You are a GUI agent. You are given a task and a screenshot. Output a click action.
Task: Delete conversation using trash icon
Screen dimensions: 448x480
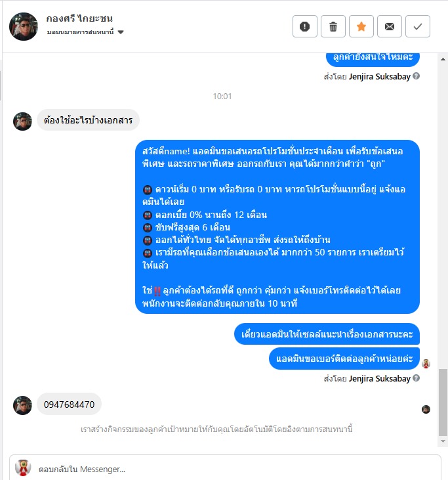(x=333, y=26)
